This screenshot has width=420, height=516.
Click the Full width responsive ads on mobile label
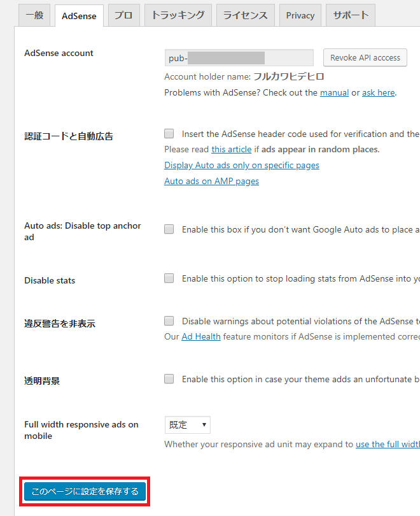click(x=81, y=430)
